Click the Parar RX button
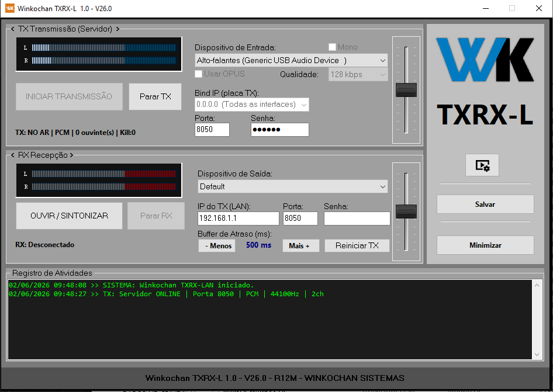 tap(156, 216)
